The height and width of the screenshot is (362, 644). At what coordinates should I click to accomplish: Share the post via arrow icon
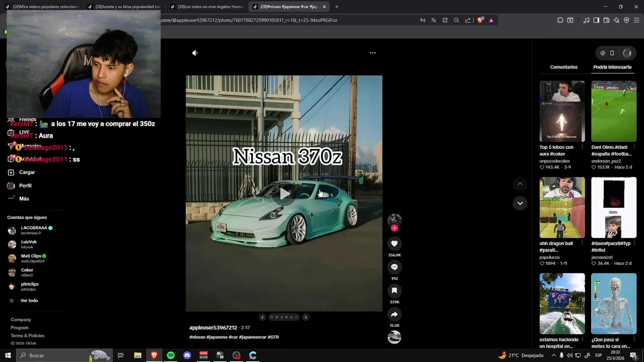tap(394, 314)
